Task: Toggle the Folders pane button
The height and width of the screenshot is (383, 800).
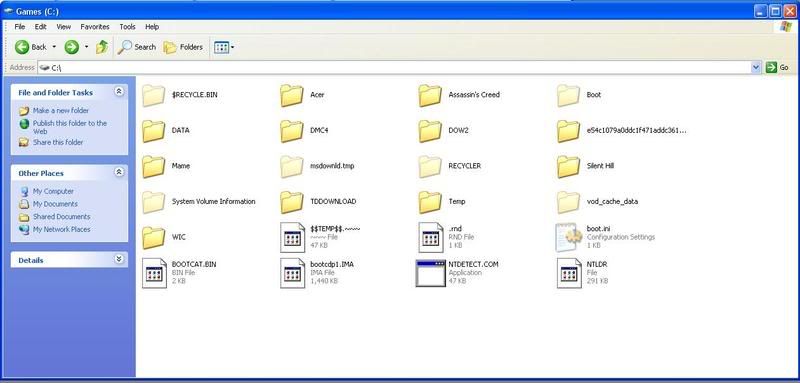Action: coord(183,47)
